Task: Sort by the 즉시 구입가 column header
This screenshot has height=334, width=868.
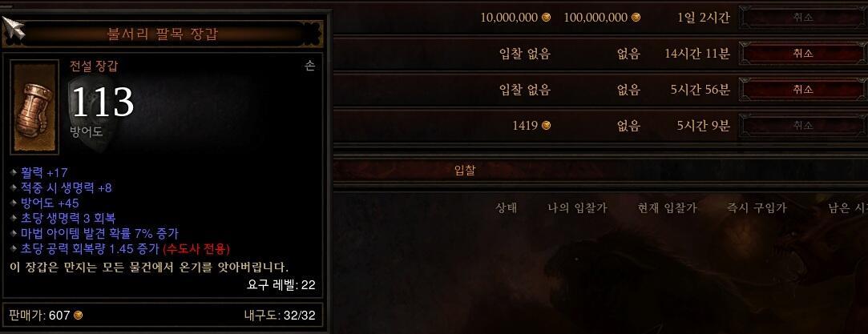Action: [756, 208]
